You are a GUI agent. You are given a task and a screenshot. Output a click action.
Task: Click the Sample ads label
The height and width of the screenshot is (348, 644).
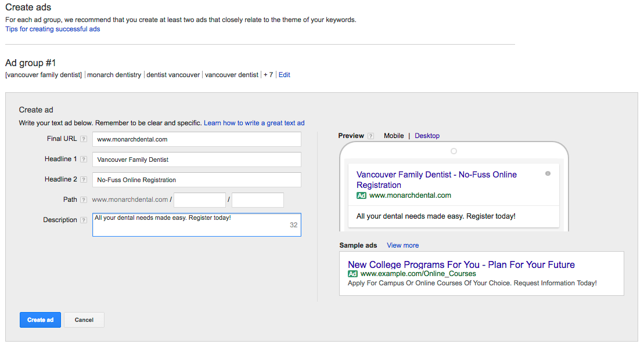tap(358, 245)
